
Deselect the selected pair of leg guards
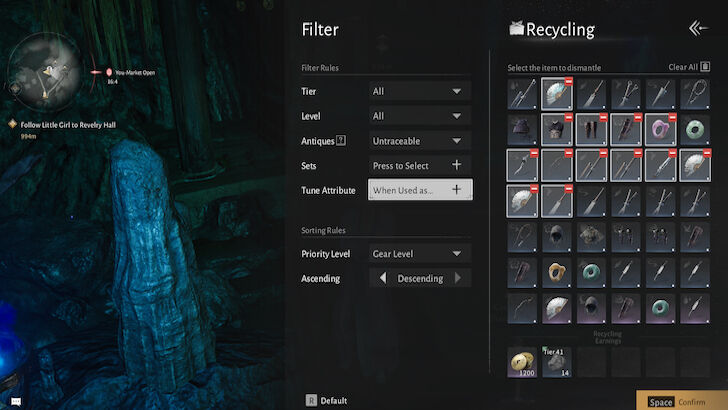pos(591,130)
